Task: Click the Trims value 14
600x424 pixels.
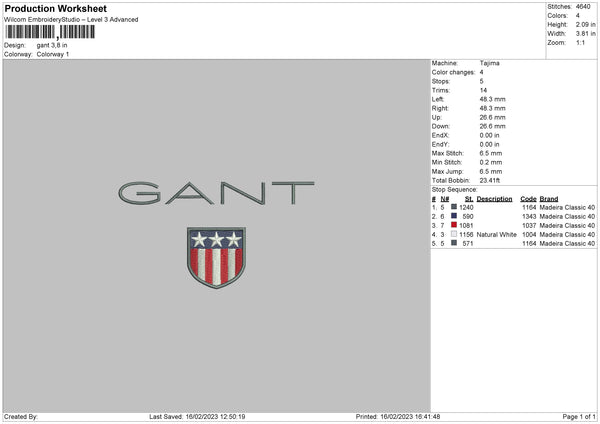Action: click(x=483, y=90)
